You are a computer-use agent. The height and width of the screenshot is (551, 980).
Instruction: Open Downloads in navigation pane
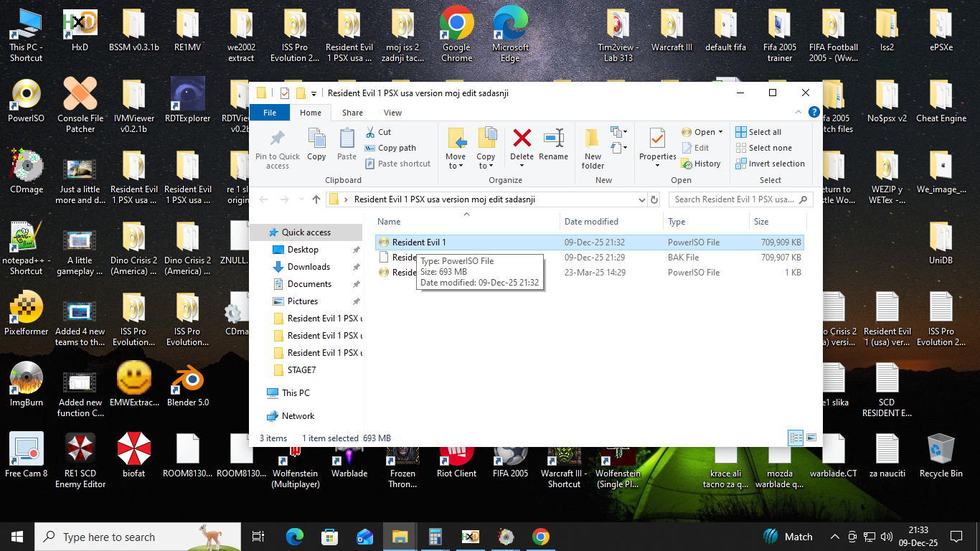308,267
